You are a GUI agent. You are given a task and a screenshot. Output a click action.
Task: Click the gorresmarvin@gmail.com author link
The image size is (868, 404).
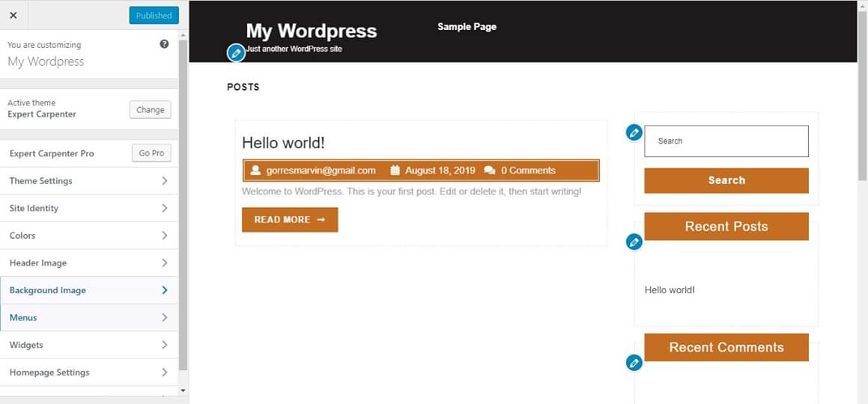321,171
